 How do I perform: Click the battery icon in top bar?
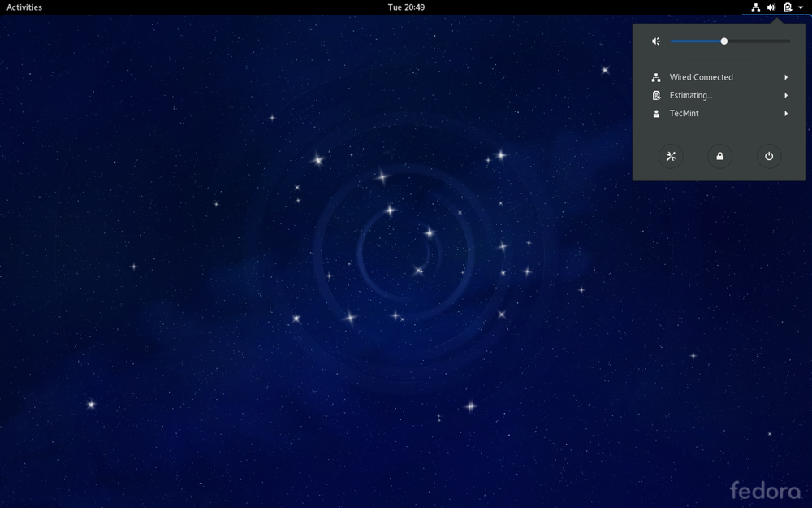[788, 7]
